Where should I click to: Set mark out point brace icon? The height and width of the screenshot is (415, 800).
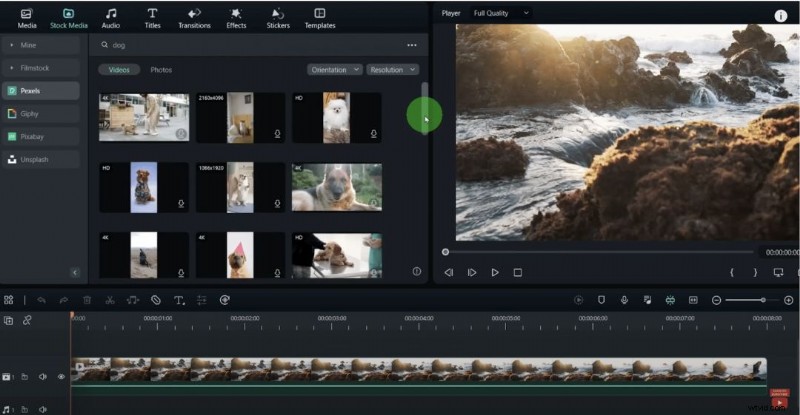[x=756, y=273]
